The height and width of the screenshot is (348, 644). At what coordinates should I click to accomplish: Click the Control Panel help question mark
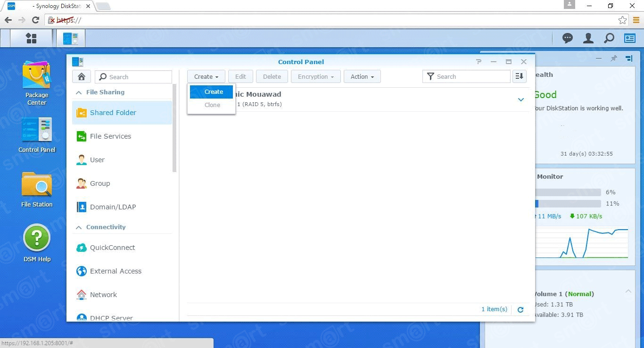pos(479,62)
